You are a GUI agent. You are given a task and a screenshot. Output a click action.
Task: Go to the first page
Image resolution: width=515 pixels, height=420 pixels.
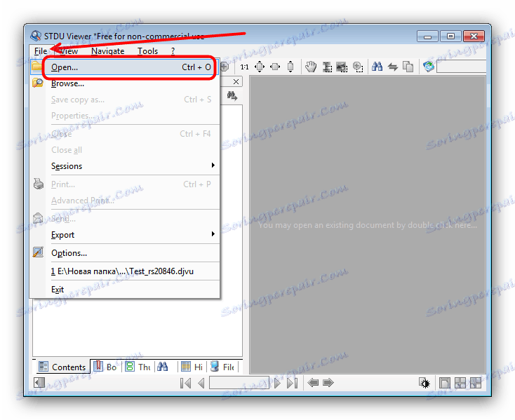[x=185, y=383]
